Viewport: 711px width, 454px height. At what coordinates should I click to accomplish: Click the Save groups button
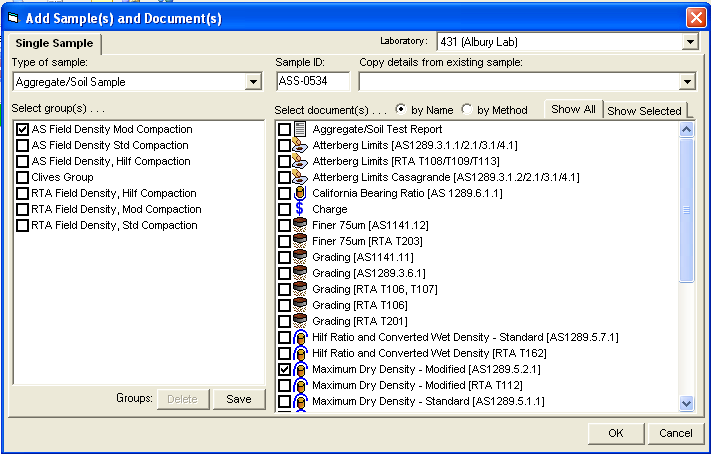click(238, 399)
